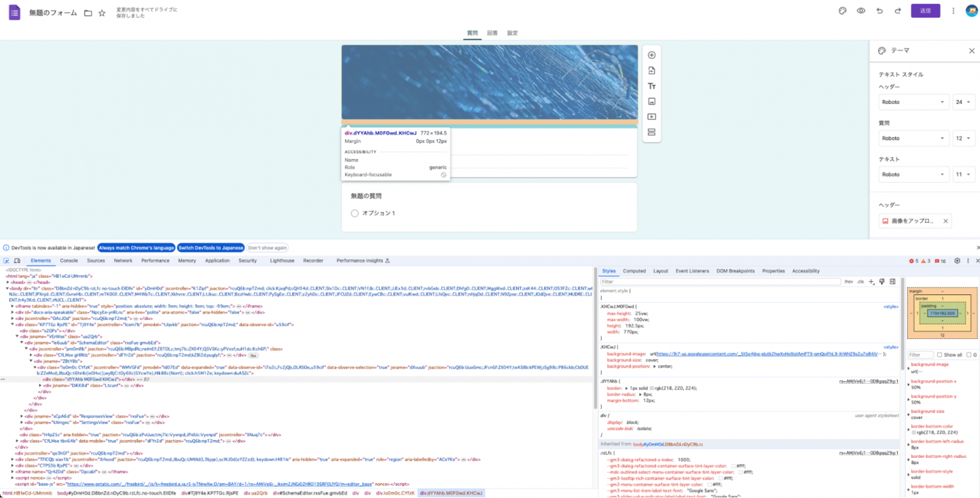Select the オプション 1 radio button

click(x=355, y=213)
